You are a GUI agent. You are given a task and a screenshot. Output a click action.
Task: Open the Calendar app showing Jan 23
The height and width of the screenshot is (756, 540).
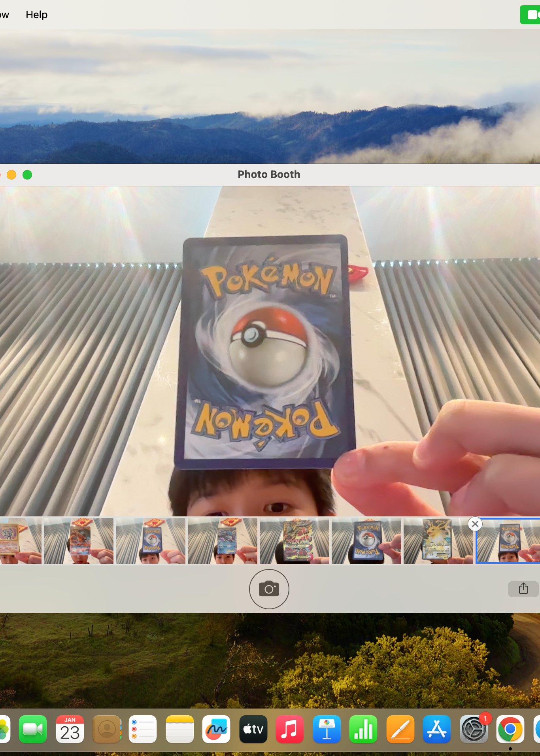(70, 730)
